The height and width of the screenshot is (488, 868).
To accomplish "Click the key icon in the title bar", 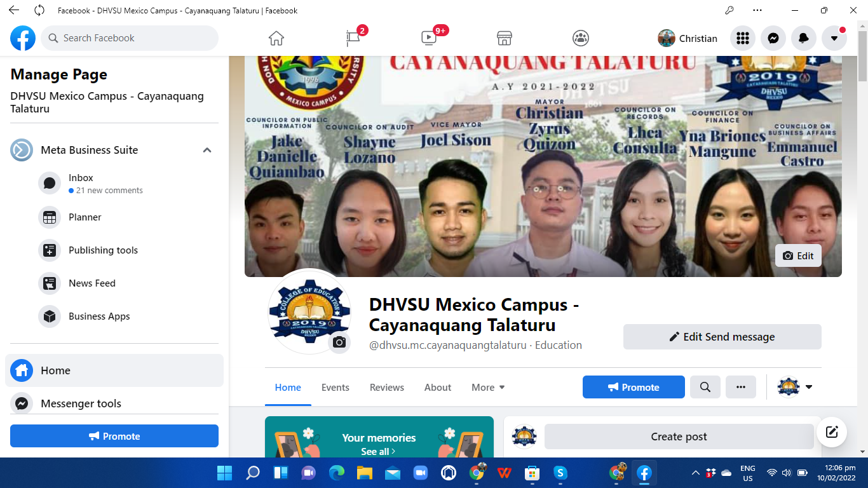I will 729,10.
